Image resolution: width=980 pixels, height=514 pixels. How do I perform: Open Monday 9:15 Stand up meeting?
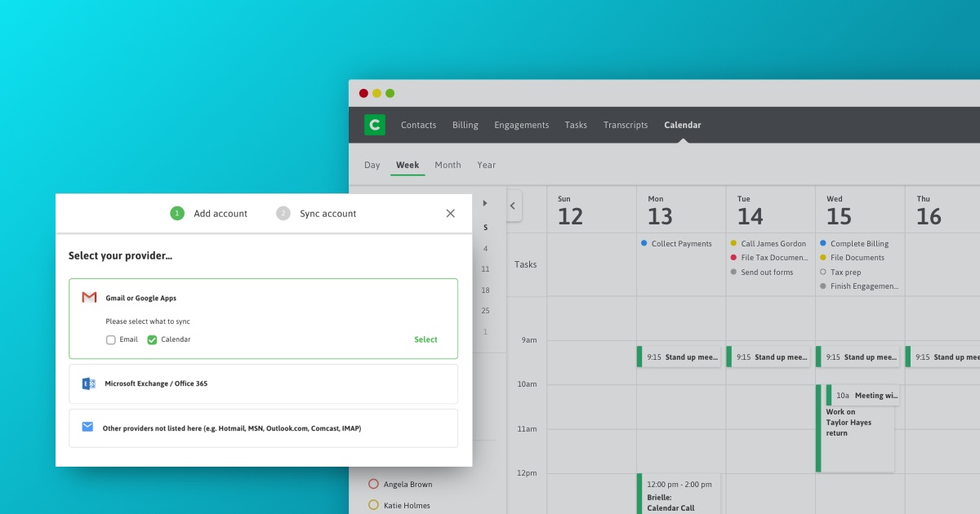[x=679, y=357]
